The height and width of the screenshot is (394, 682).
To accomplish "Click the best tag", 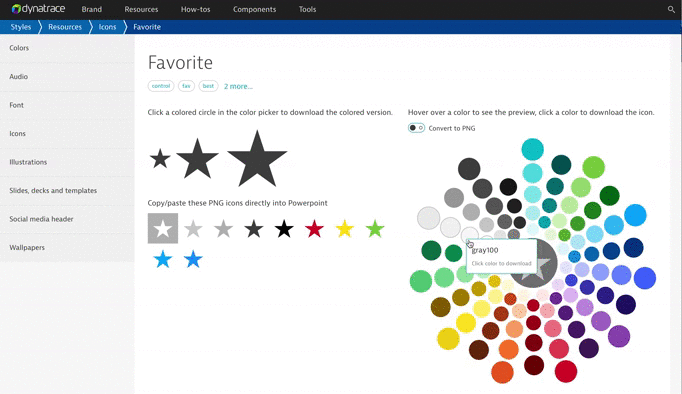I will click(x=208, y=86).
